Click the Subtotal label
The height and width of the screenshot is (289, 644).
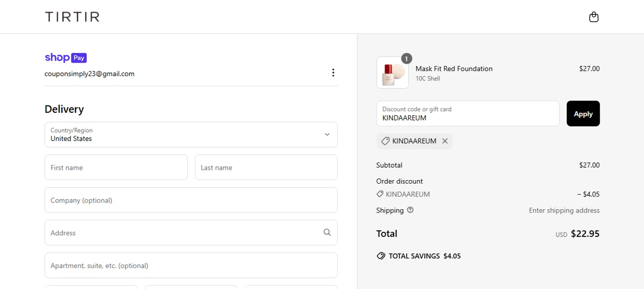389,165
